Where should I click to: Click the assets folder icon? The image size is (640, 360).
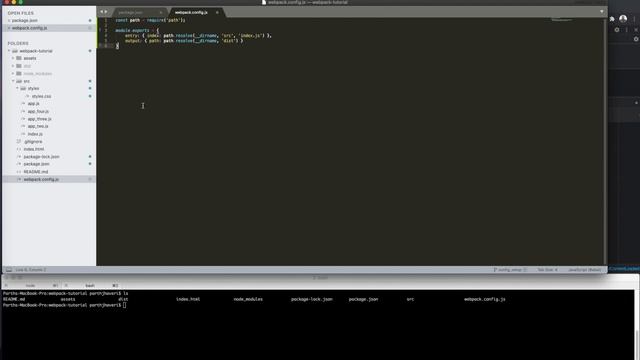pos(19,58)
